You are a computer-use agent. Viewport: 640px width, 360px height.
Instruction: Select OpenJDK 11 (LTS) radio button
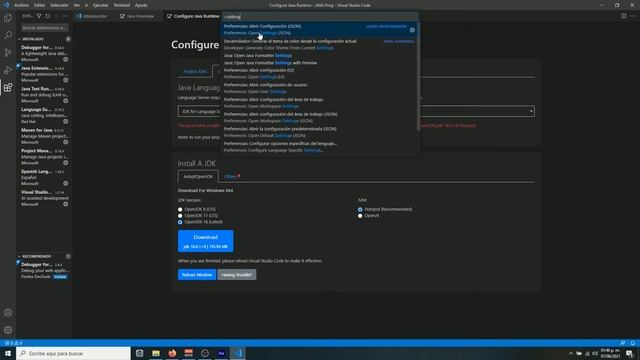point(180,216)
